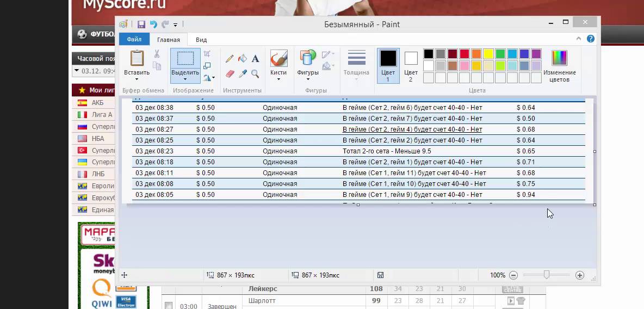The width and height of the screenshot is (644, 309).
Task: Click the Выделить selection rectangle tool
Action: (185, 58)
